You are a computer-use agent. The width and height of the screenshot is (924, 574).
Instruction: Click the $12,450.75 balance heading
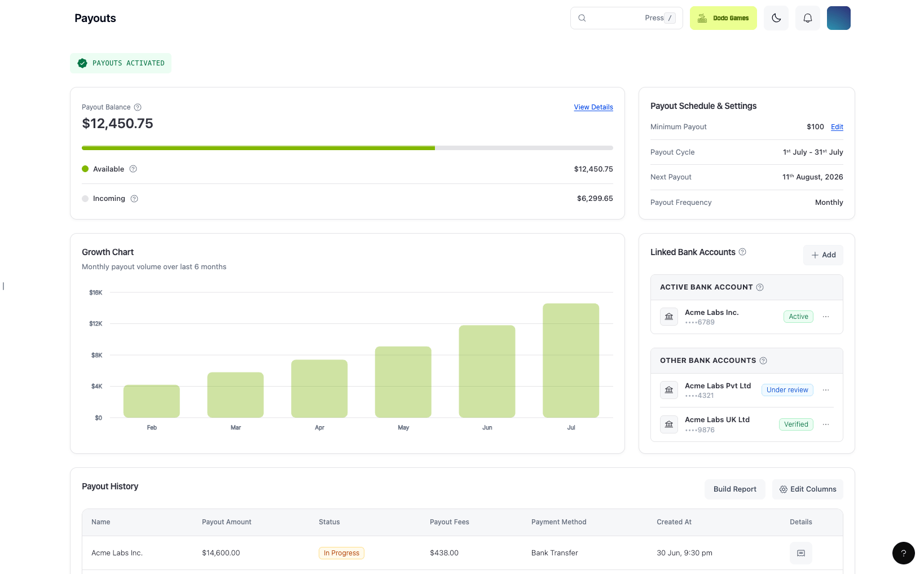[x=117, y=124]
